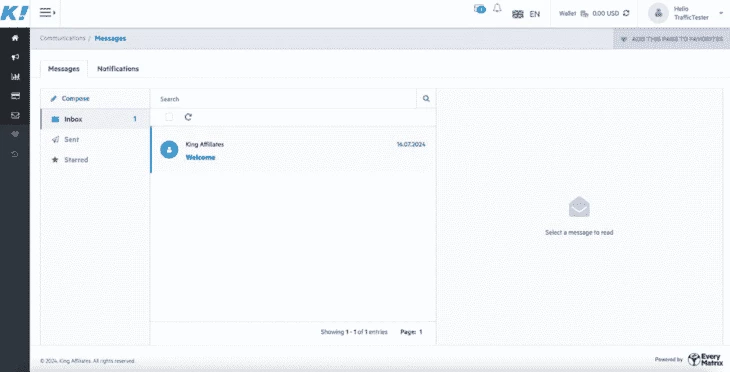Click the King Affiliates sender avatar

point(169,150)
